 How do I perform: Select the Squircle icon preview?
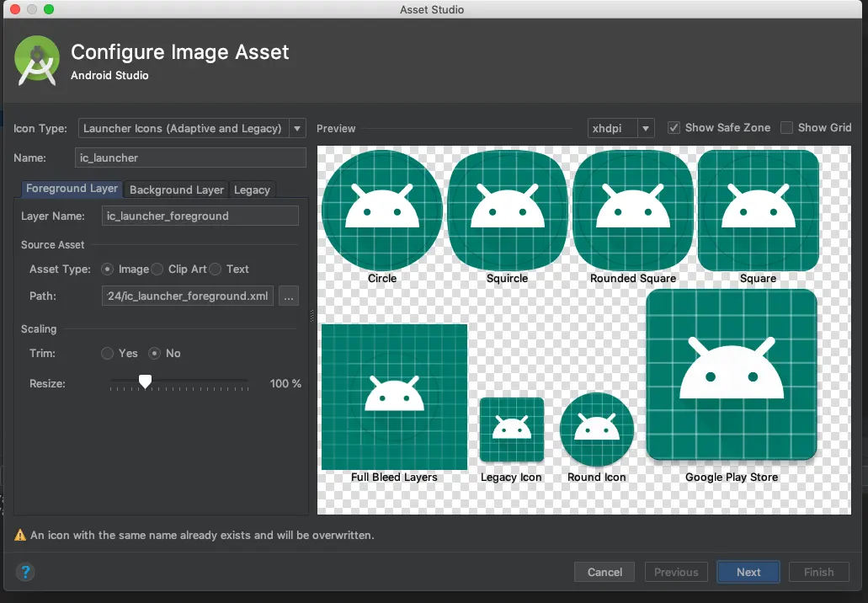pyautogui.click(x=508, y=211)
